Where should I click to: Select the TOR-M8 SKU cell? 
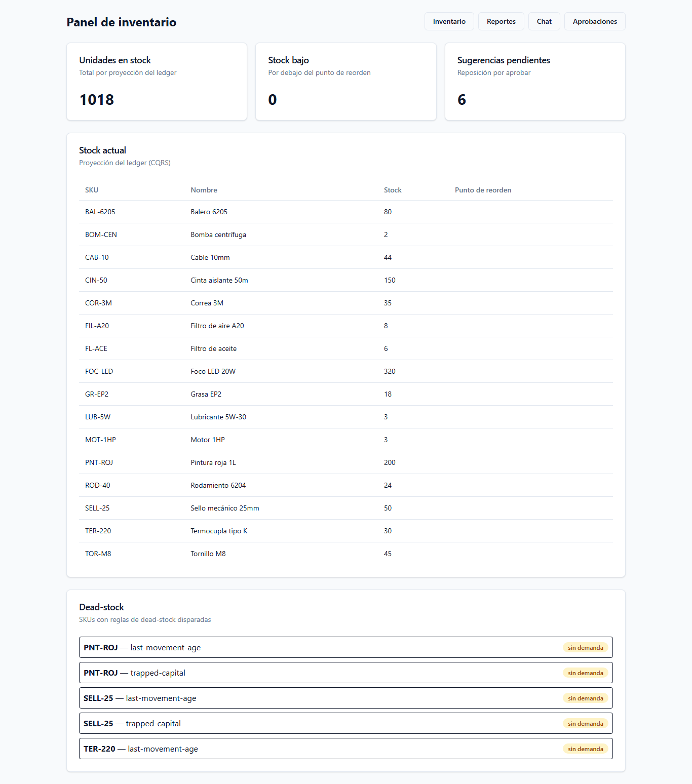tap(98, 554)
